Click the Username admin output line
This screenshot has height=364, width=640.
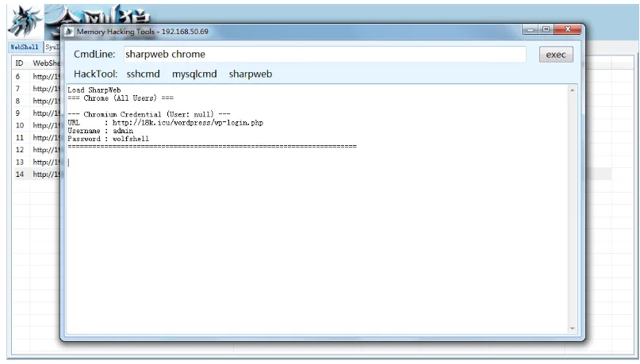[101, 131]
